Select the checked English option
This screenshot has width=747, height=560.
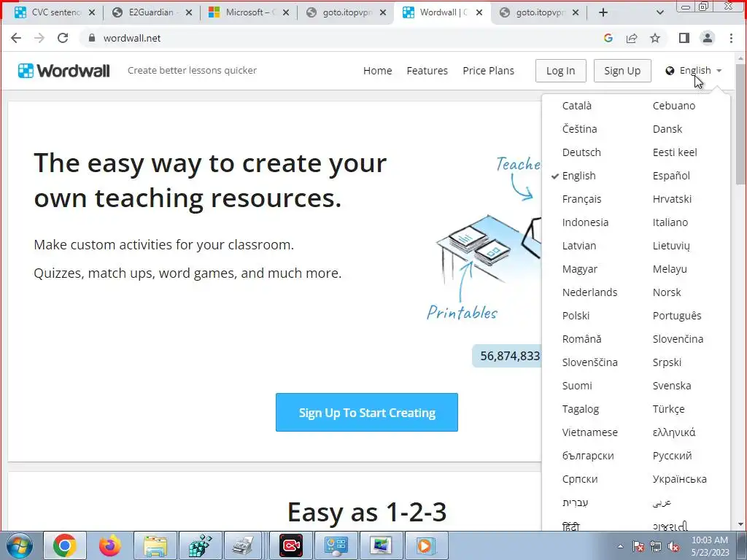(x=578, y=176)
